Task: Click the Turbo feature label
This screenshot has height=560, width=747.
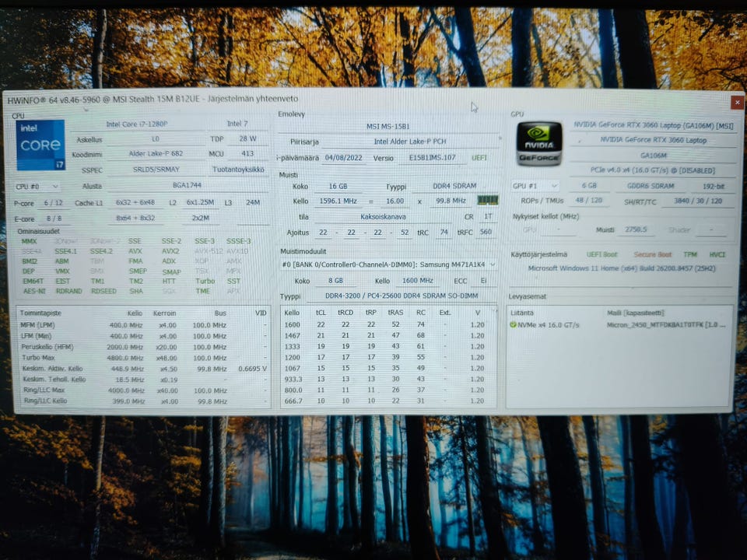Action: point(205,281)
